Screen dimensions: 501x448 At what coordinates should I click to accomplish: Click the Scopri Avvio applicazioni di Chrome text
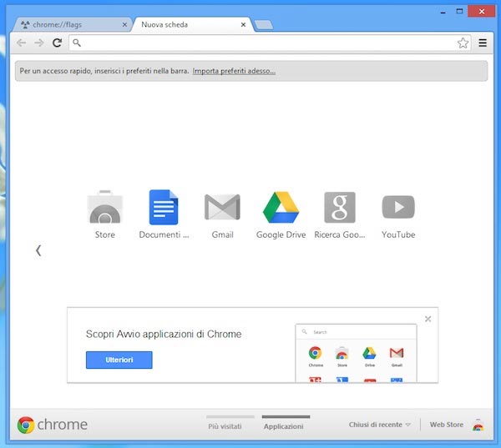[164, 334]
